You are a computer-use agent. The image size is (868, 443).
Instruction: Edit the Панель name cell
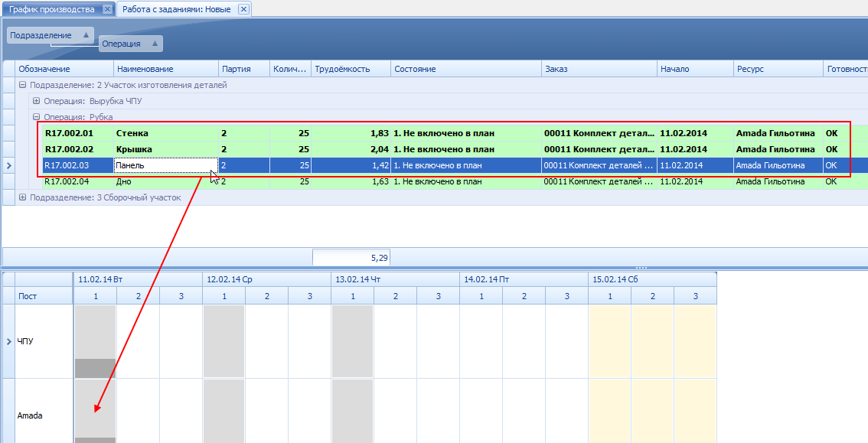pyautogui.click(x=166, y=165)
